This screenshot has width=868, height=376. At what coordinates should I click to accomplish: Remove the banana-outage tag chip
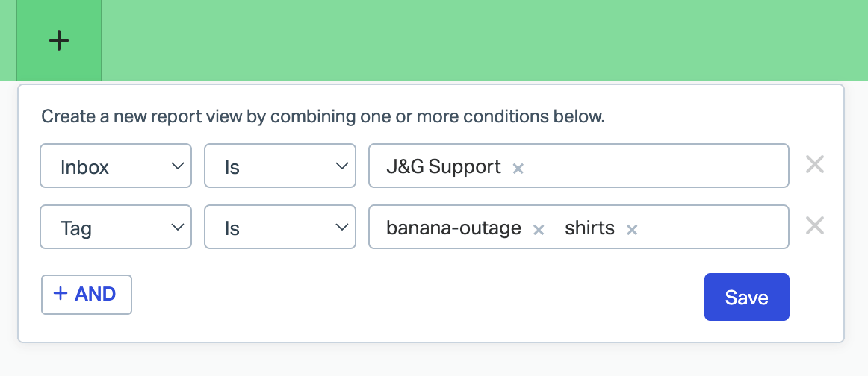pos(538,230)
